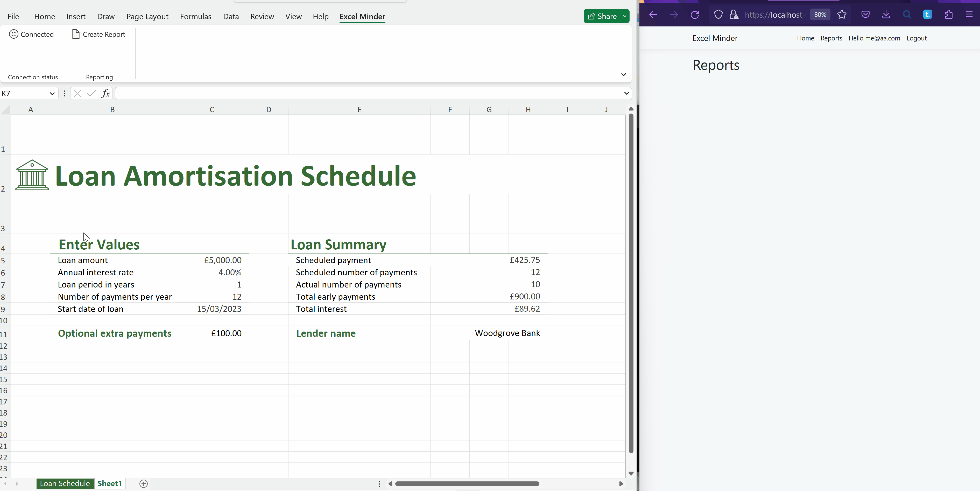Viewport: 980px width, 491px height.
Task: Open the Share button dropdown arrow
Action: click(625, 16)
